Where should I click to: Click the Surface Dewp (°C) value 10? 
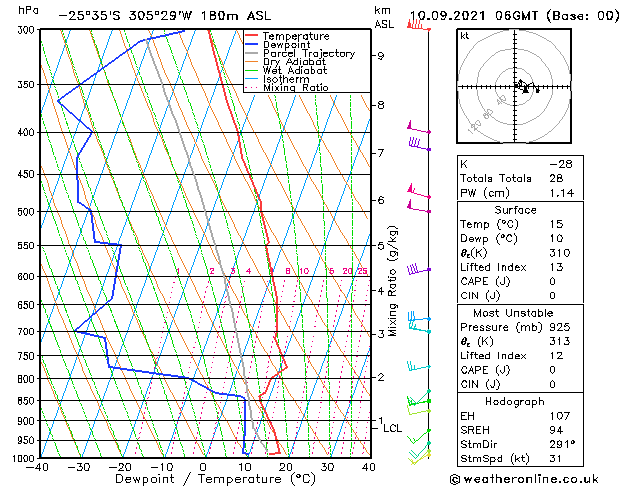pyautogui.click(x=556, y=239)
